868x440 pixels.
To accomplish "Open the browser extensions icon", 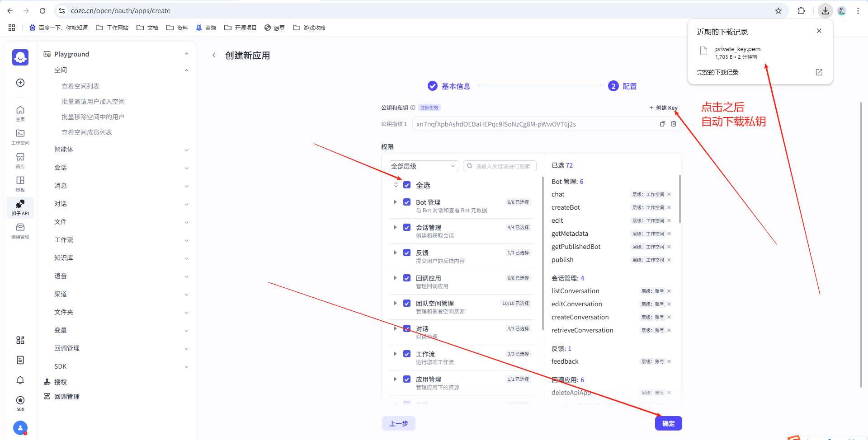I will 801,11.
